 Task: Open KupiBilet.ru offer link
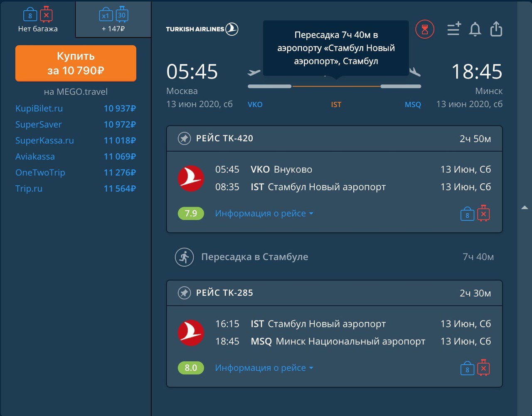(39, 108)
